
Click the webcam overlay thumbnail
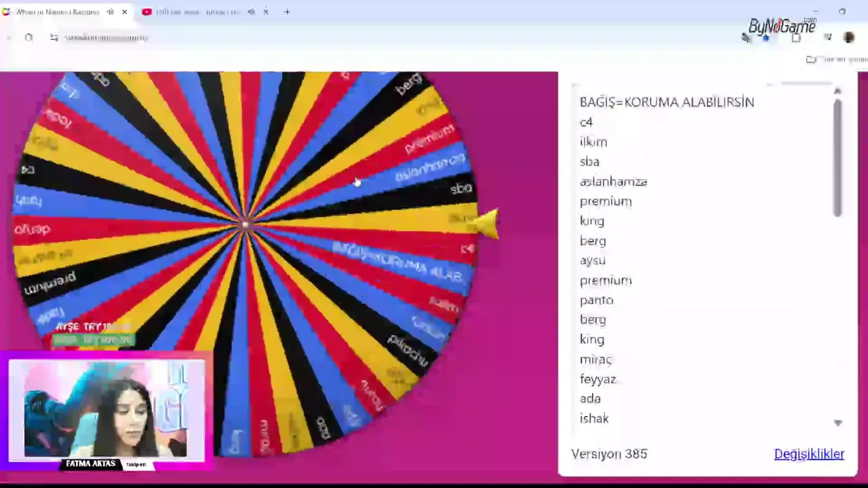pos(106,410)
